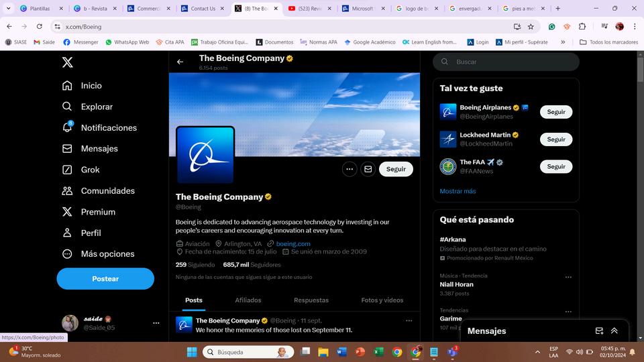Screen dimensions: 644x362
Task: Open Garime trend options dots
Action: (x=568, y=312)
